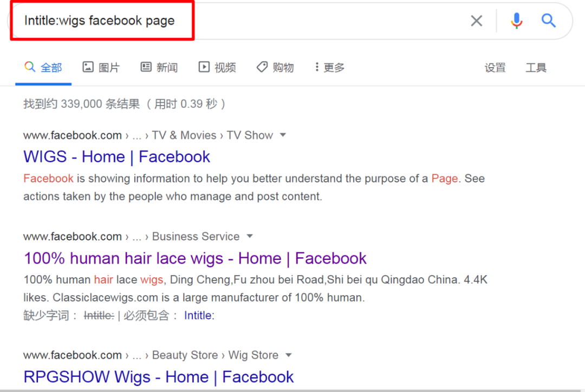585x392 pixels.
Task: Clear the search query with the X icon
Action: [x=476, y=20]
